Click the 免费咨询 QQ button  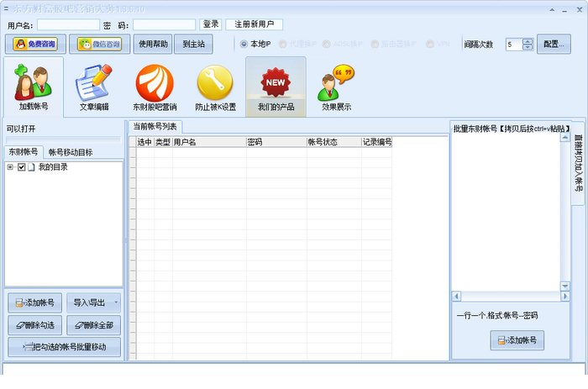pyautogui.click(x=35, y=44)
